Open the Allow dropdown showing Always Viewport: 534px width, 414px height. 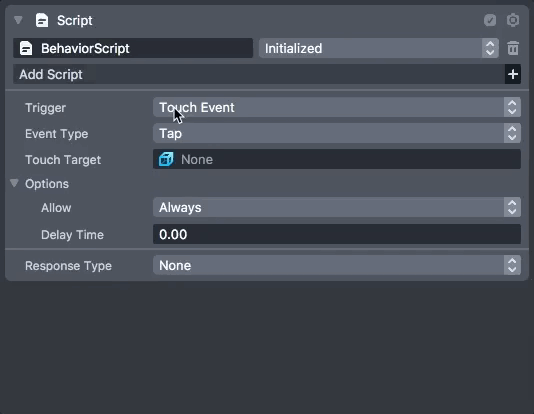coord(337,207)
